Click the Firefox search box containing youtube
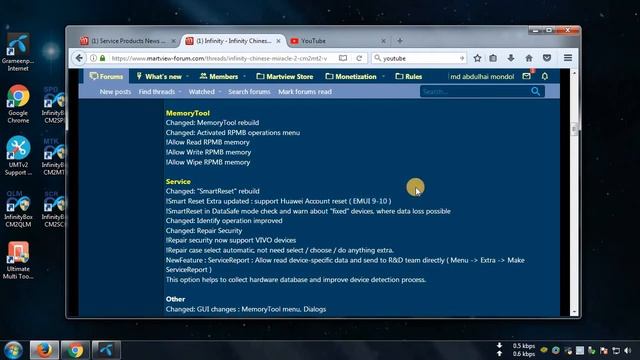Image resolution: width=640 pixels, height=360 pixels. point(420,58)
